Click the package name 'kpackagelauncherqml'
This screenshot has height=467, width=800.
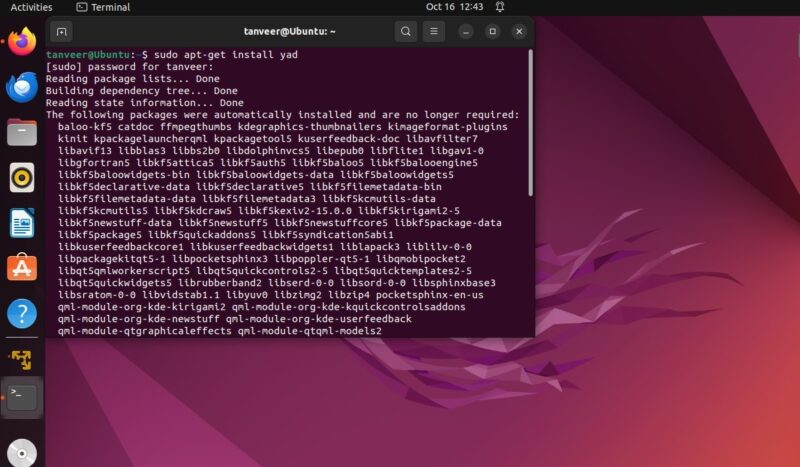[x=151, y=139]
